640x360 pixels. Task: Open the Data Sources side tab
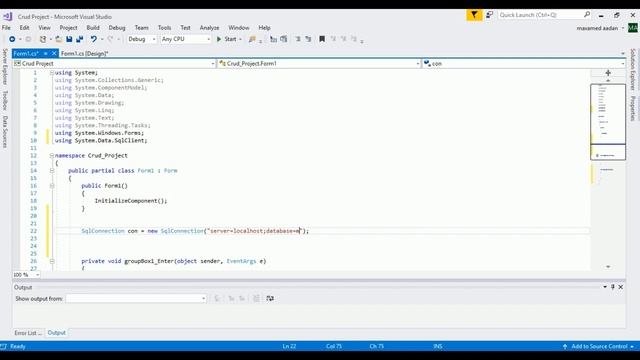[5, 131]
